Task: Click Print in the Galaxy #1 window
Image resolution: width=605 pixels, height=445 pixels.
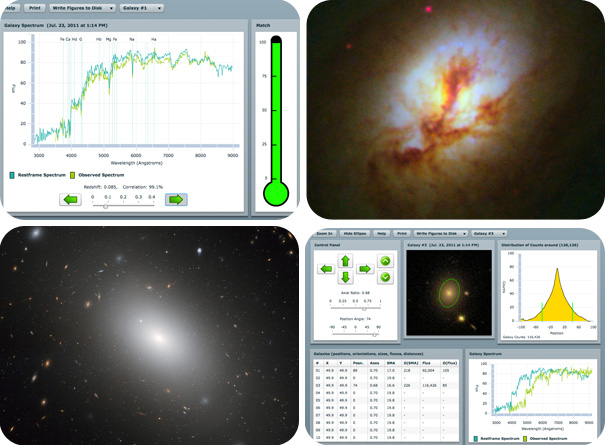Action: [x=35, y=8]
